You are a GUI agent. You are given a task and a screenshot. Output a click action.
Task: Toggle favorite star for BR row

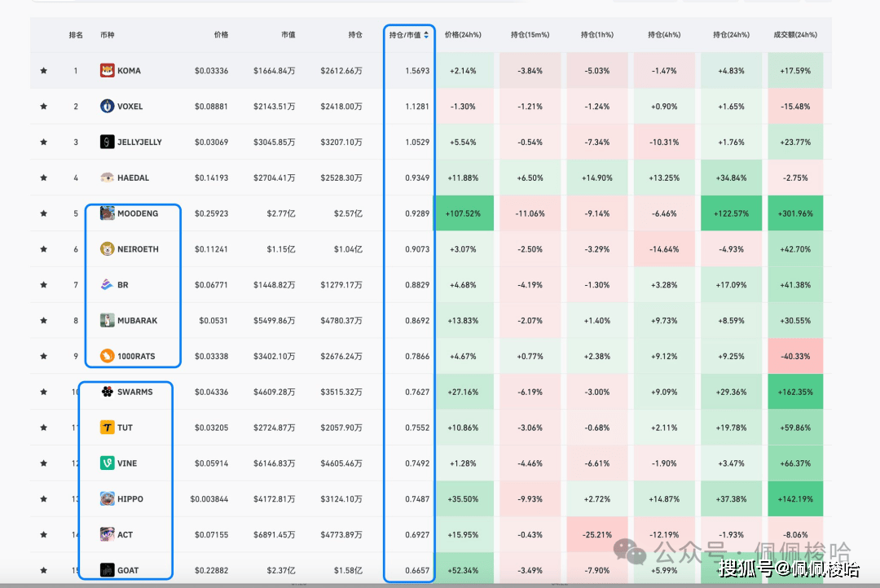point(44,285)
